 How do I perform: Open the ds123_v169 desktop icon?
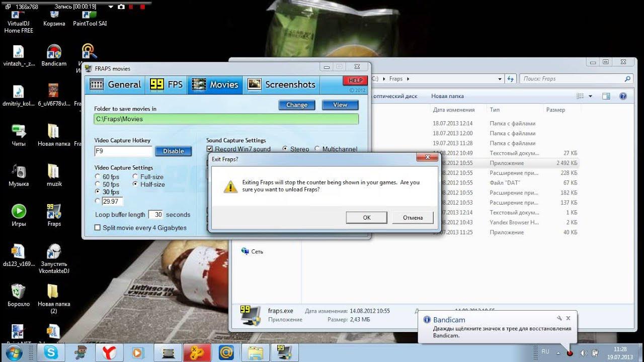pos(19,255)
